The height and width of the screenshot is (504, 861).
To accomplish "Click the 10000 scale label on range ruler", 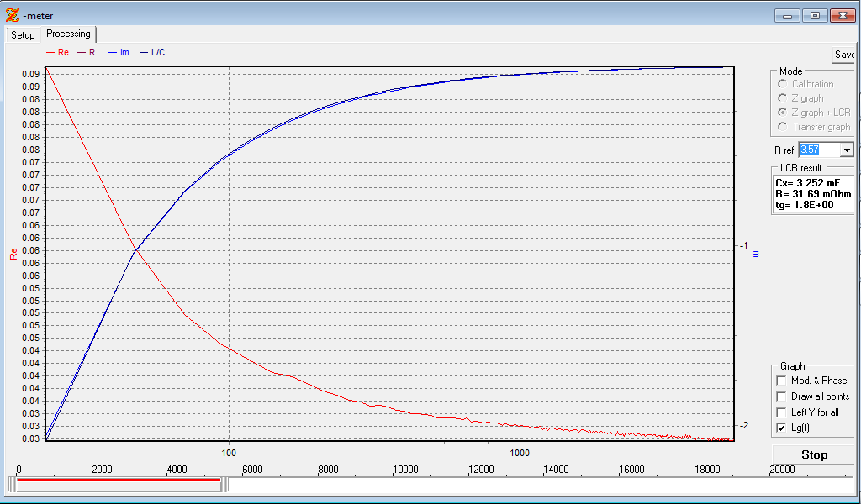I will coord(405,470).
